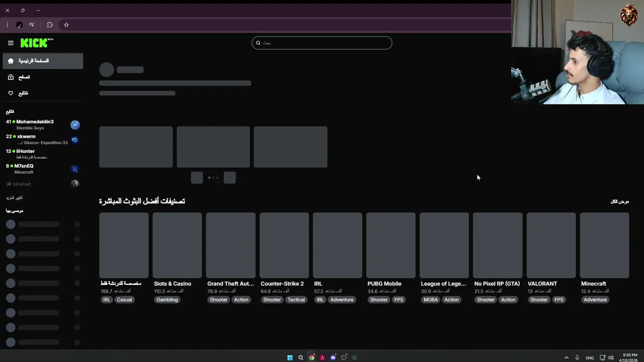
Task: Open View All for top categories
Action: pyautogui.click(x=620, y=202)
